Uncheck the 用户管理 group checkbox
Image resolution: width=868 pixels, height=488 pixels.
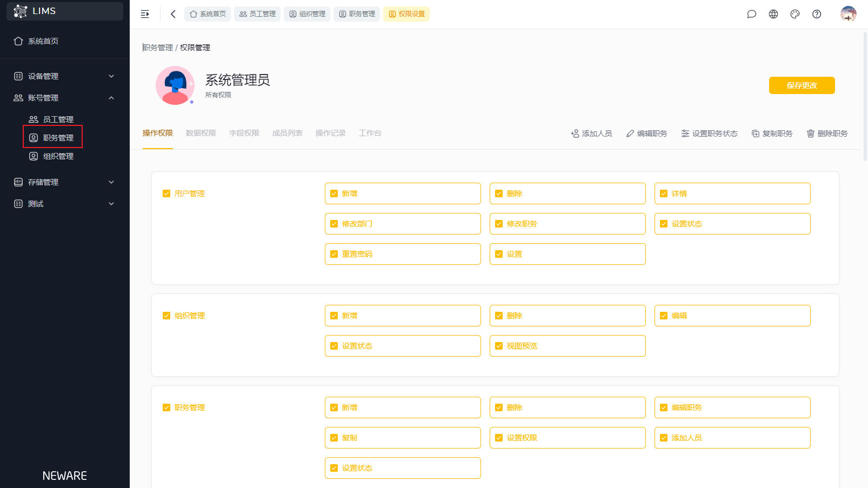(x=166, y=193)
